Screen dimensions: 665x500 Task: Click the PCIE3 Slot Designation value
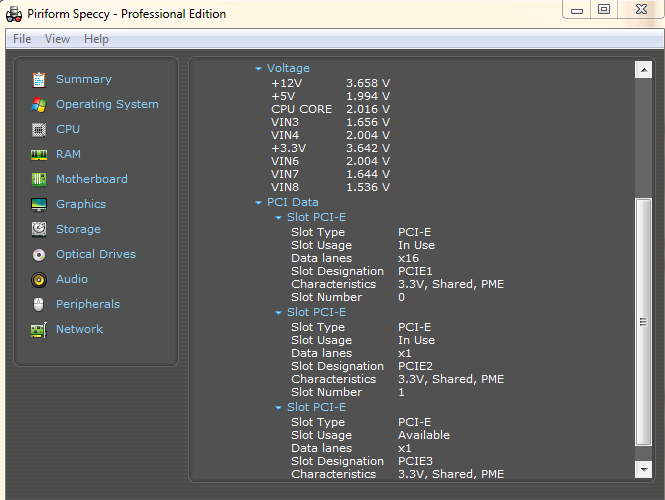click(x=415, y=461)
